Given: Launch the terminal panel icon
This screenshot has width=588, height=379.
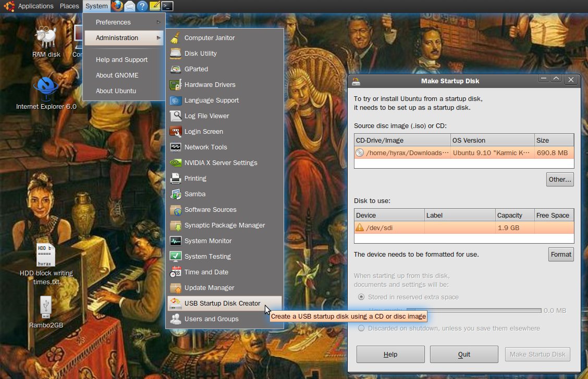Looking at the screenshot, I should pos(167,6).
